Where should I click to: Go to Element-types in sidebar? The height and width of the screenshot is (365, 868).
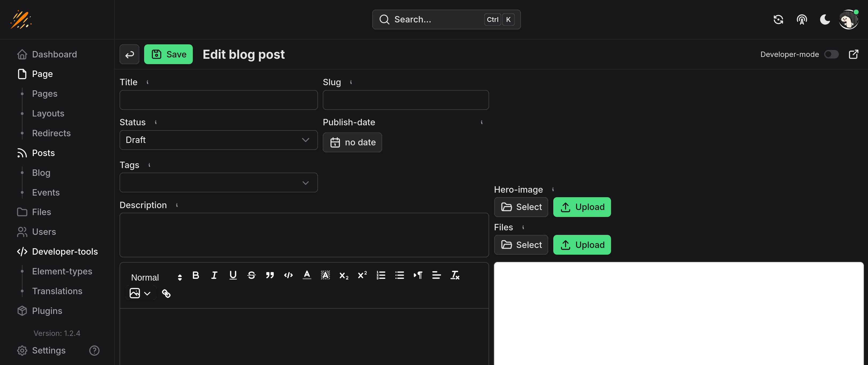pos(62,271)
